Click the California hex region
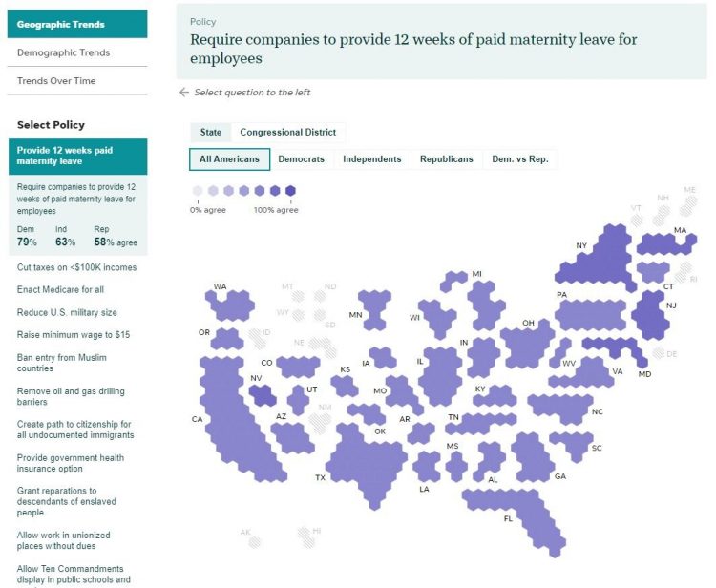 click(231, 420)
